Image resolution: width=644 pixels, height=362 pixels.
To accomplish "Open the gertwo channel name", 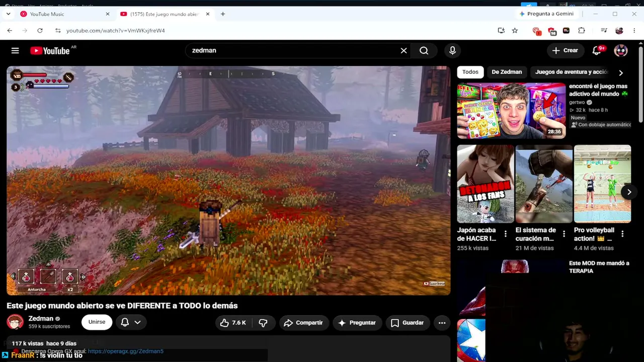I will coord(577,102).
